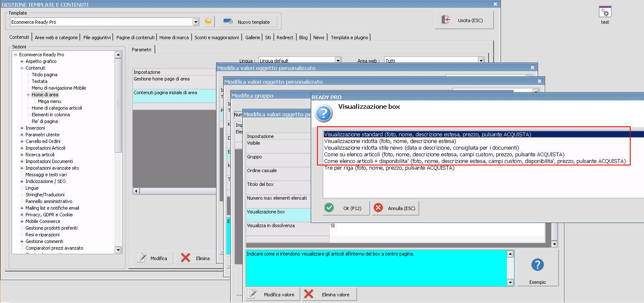Image resolution: width=644 pixels, height=303 pixels.
Task: Select Resi e riparazioni tree item
Action: (x=43, y=235)
